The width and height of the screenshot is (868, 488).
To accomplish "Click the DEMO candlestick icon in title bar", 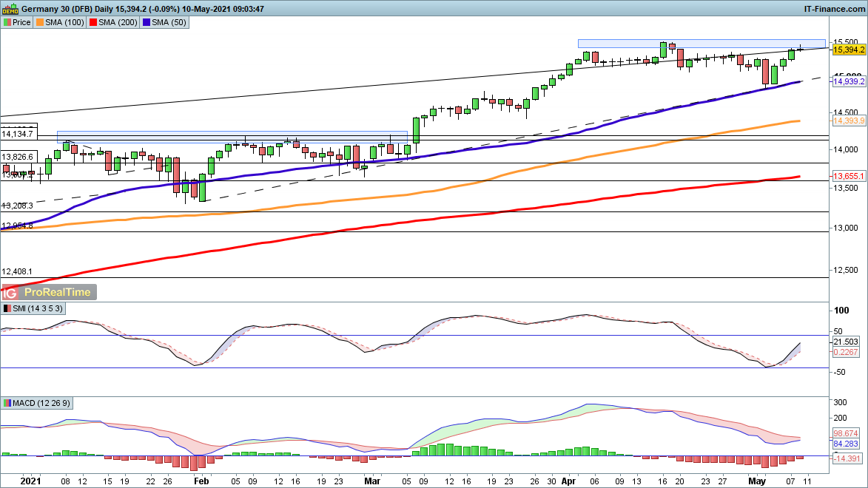I will (x=10, y=8).
